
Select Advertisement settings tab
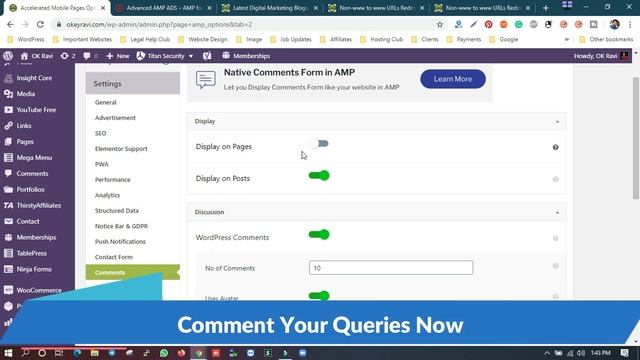pos(115,118)
